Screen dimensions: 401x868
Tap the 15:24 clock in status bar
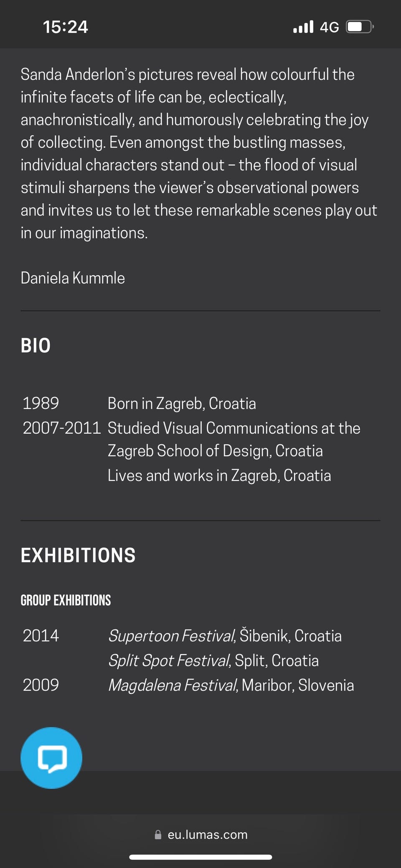(66, 27)
